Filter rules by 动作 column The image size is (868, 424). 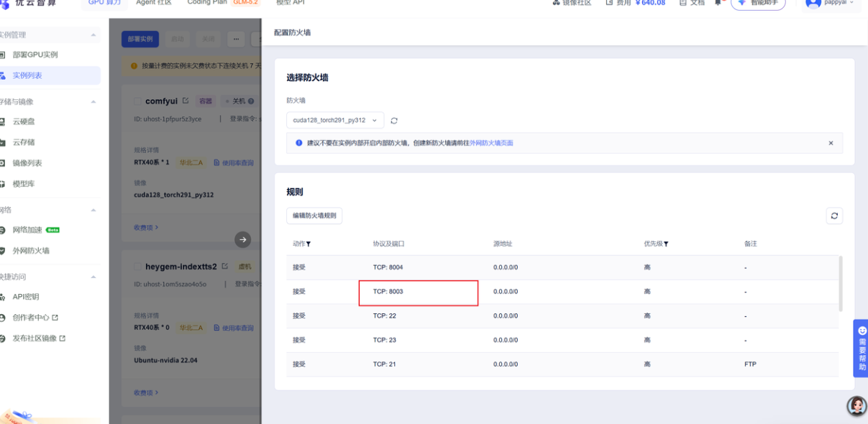point(309,244)
